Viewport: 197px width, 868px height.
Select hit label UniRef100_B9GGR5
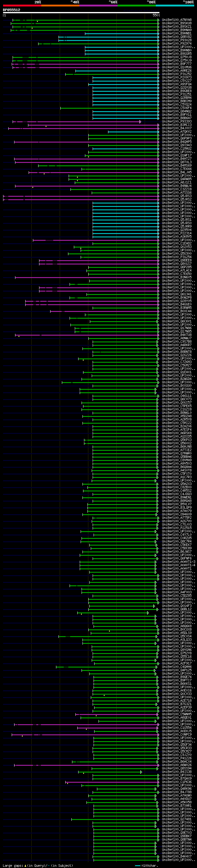[x=177, y=54]
